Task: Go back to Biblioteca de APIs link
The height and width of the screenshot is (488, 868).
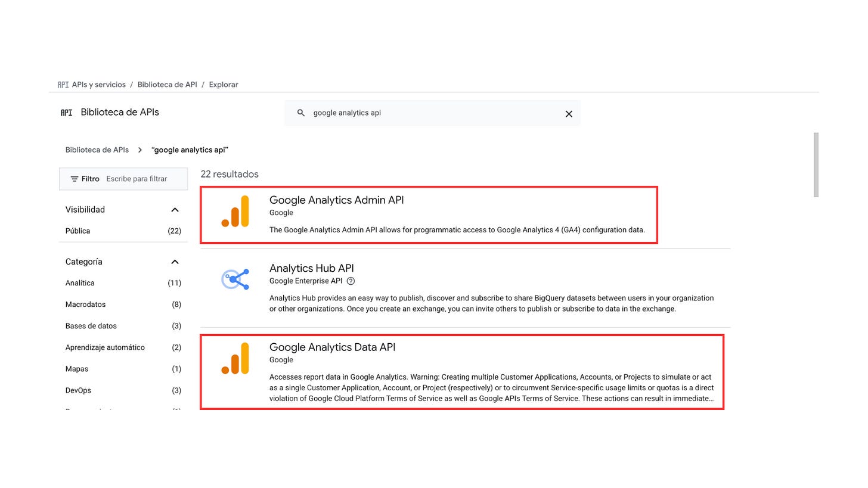Action: click(97, 150)
